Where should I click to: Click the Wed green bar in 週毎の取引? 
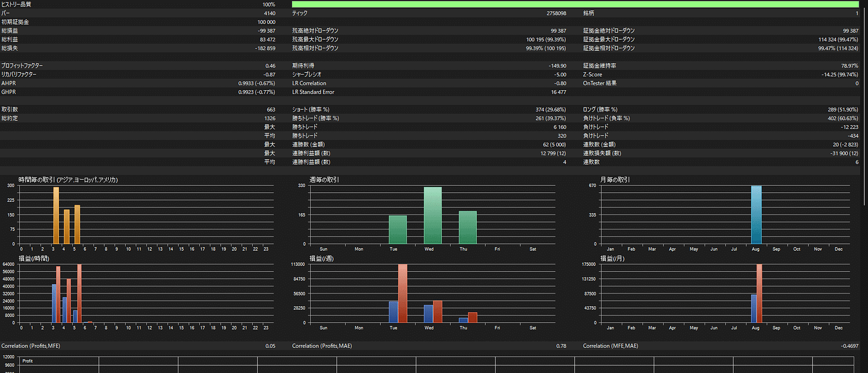tap(433, 215)
